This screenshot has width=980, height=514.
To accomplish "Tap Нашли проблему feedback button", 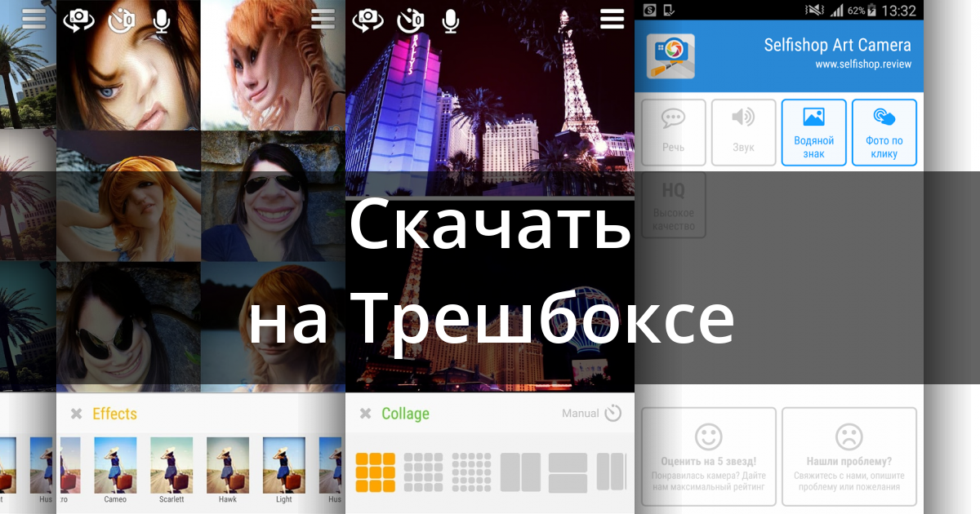I will point(849,457).
